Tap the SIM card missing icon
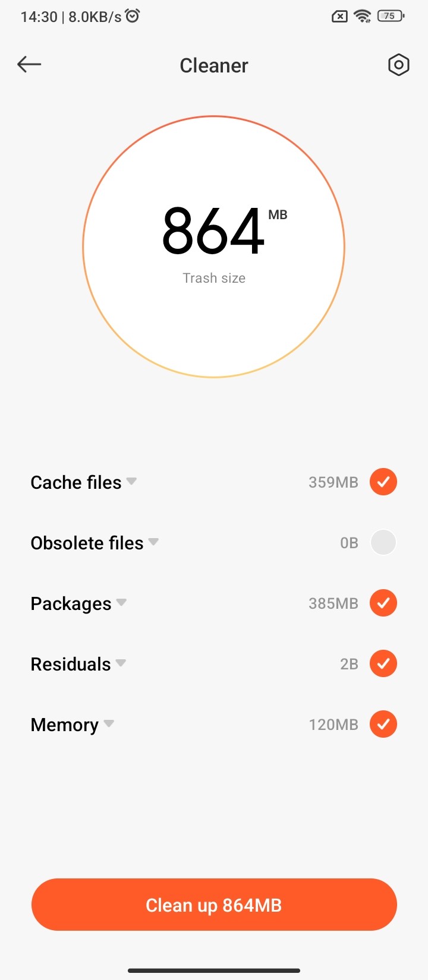The image size is (428, 980). (339, 17)
